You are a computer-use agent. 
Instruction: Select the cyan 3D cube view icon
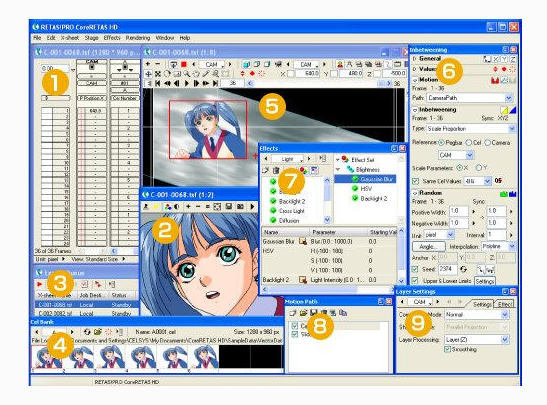(246, 64)
